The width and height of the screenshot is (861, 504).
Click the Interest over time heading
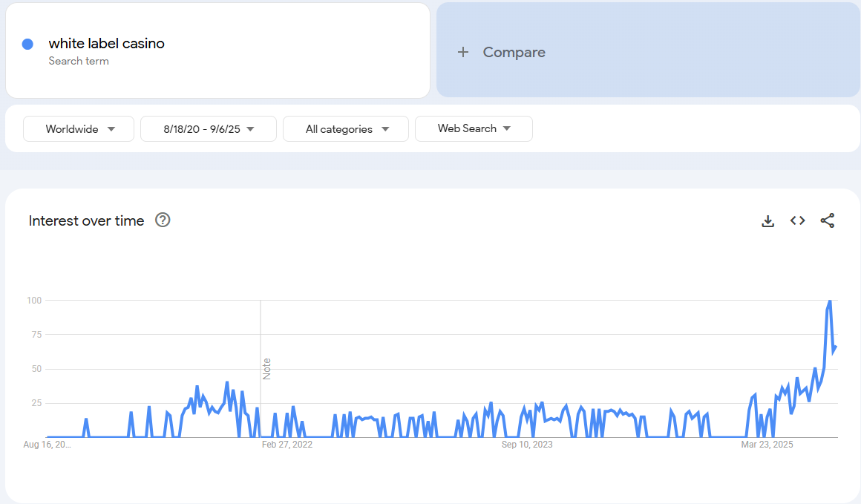click(x=86, y=220)
